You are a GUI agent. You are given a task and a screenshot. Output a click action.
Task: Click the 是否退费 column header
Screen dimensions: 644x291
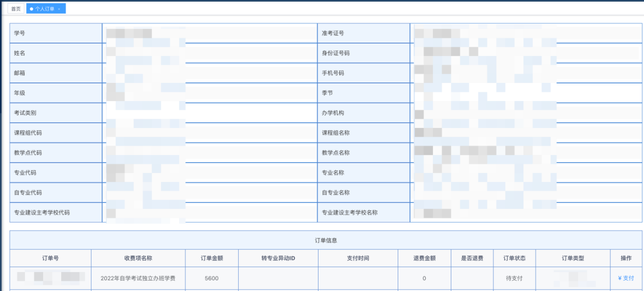[x=472, y=258]
